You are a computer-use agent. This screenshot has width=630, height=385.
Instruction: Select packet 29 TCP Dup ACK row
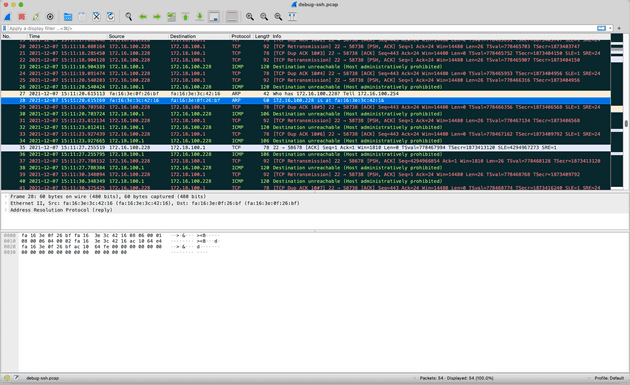point(305,107)
